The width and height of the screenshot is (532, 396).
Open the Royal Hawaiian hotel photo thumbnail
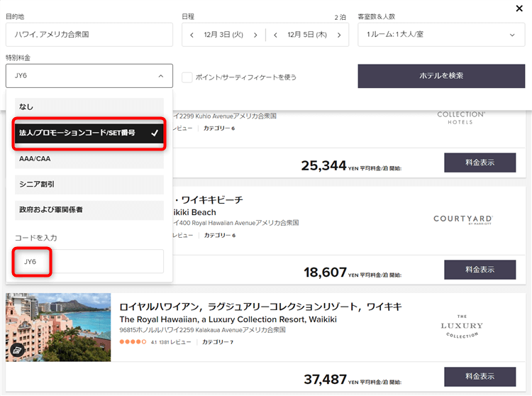(x=58, y=327)
